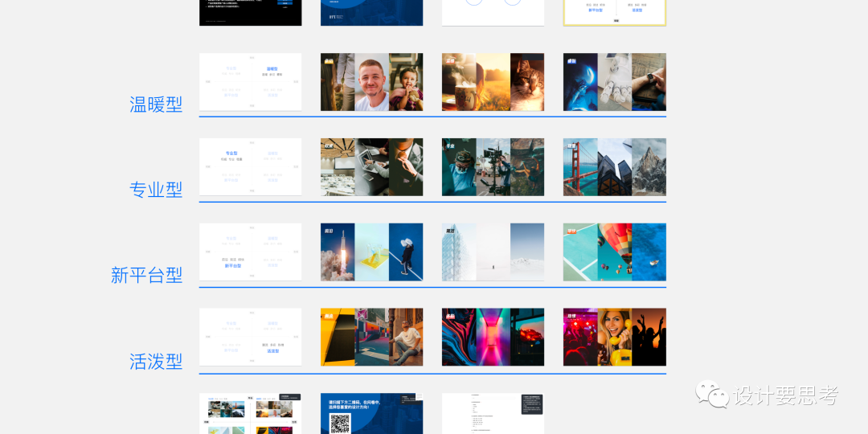Click the 设计要思考 watermark text

click(x=785, y=395)
